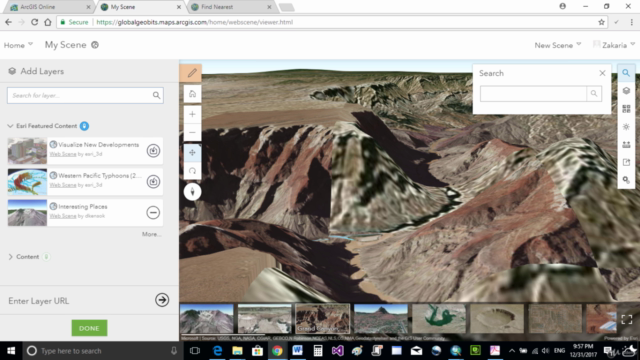
Task: Switch to the ArcGIS Online browser tab
Action: (49, 7)
